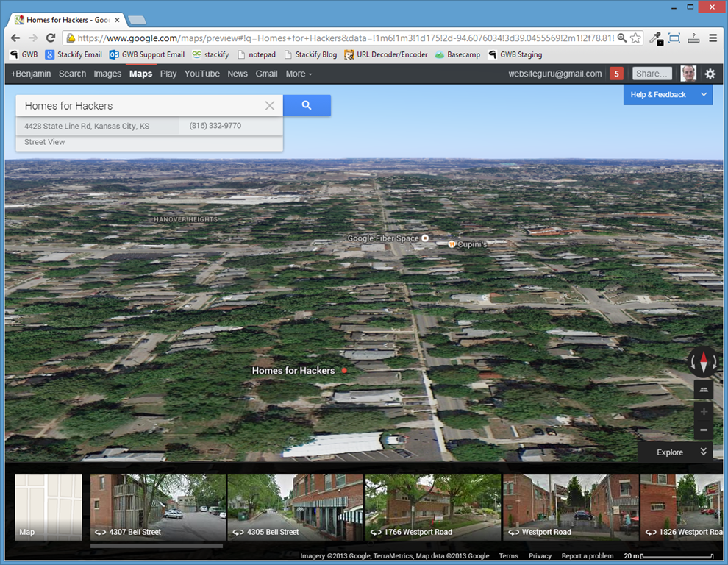Viewport: 728px width, 565px height.
Task: Open the 1826 Westport Road thumbnail
Action: (x=682, y=507)
